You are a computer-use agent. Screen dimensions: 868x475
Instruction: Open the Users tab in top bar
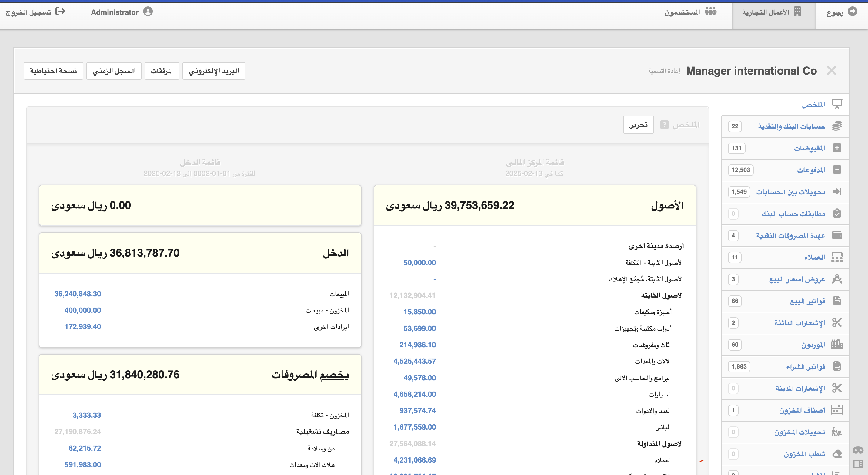click(690, 12)
